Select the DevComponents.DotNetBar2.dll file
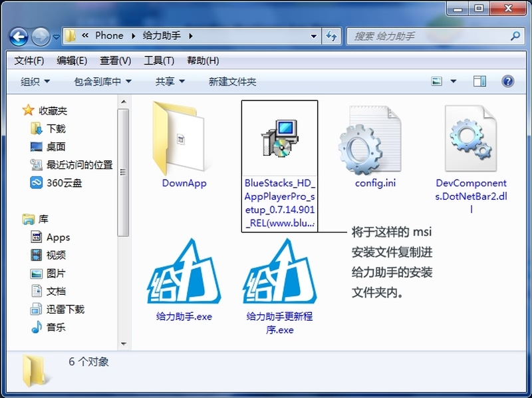Image resolution: width=532 pixels, height=398 pixels. tap(471, 138)
